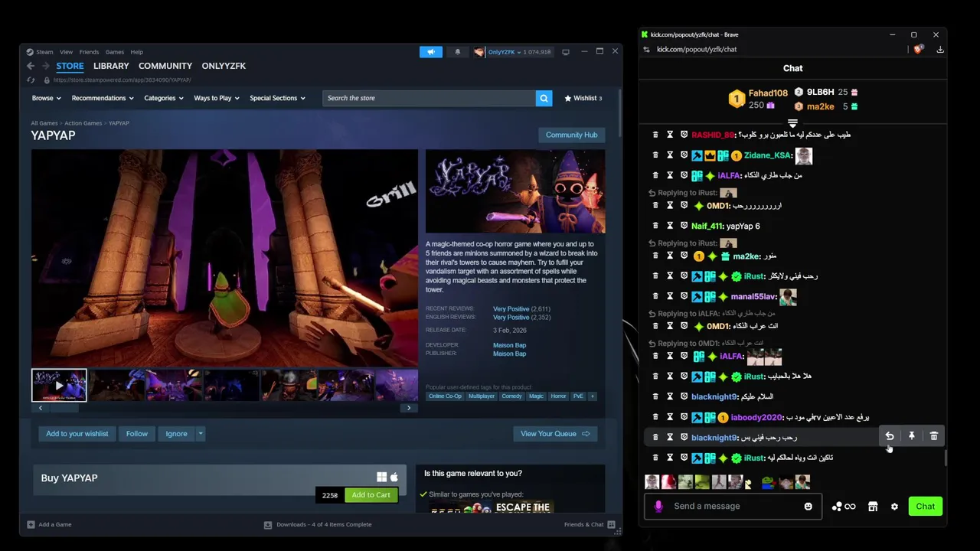This screenshot has width=980, height=551.
Task: Ban manal55lav using the shield icon
Action: [684, 296]
